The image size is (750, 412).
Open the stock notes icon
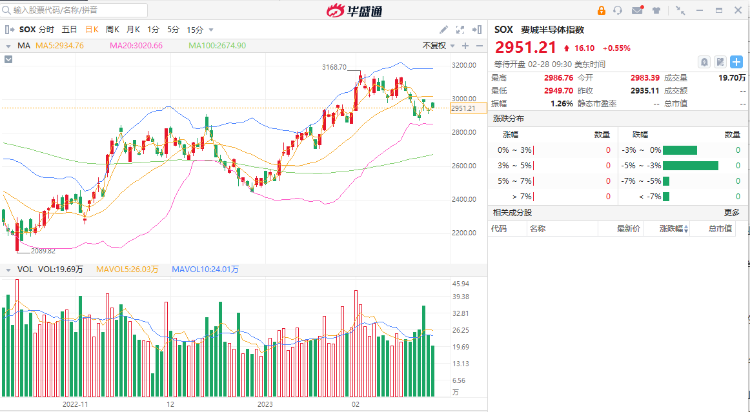[720, 61]
